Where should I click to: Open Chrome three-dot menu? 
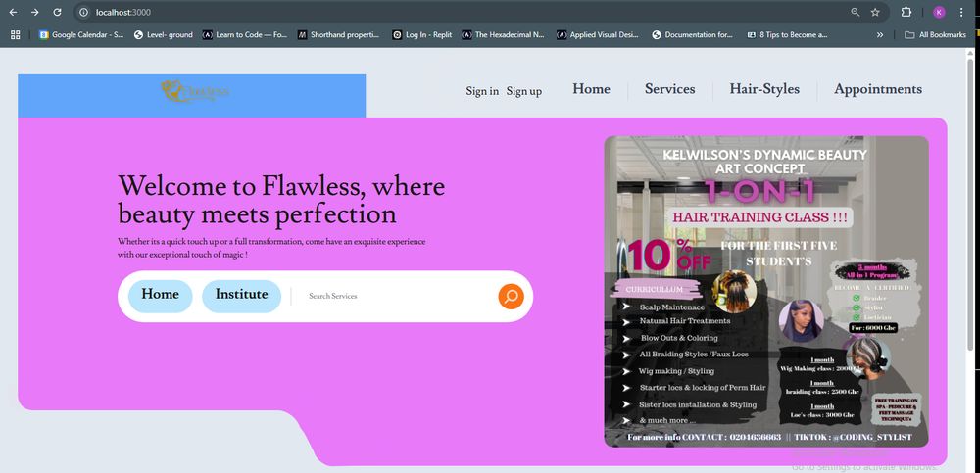[961, 12]
